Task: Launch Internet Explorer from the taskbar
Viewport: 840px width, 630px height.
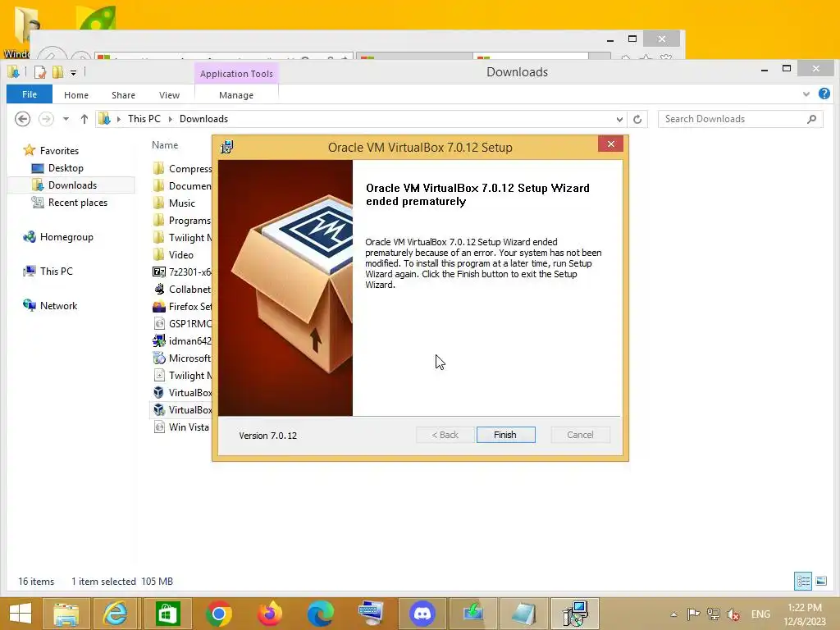Action: [116, 614]
